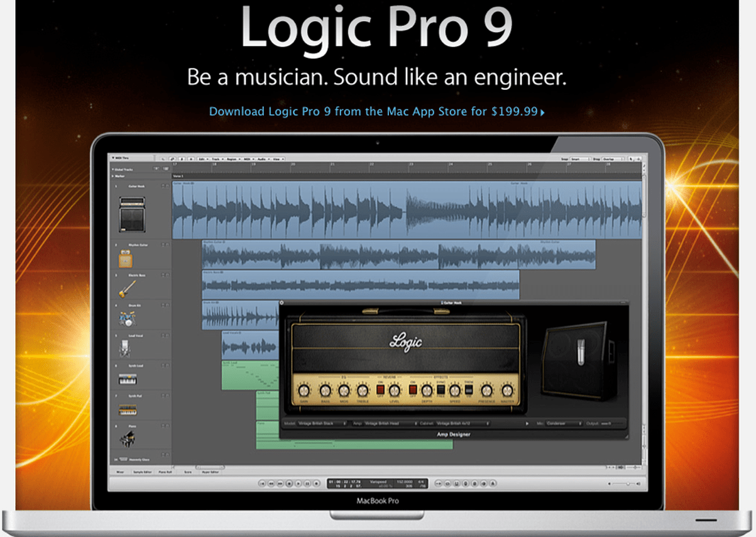756x537 pixels.
Task: Expand the Marker track disclosure triangle
Action: tap(112, 176)
